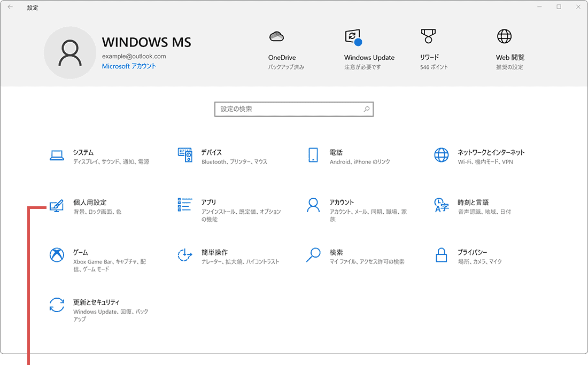Viewport: 588px width, 365px height.
Task: Click the '注意が必要です' update status text
Action: (362, 67)
